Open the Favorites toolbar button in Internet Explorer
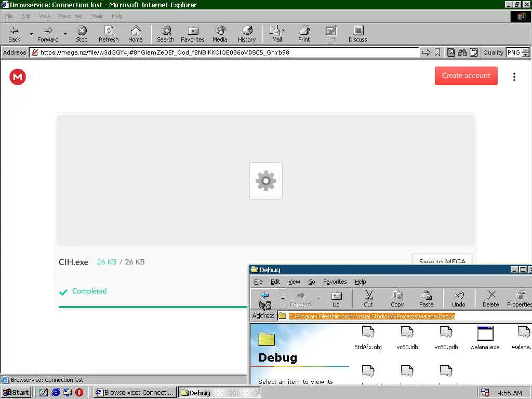The image size is (532, 399). tap(193, 34)
